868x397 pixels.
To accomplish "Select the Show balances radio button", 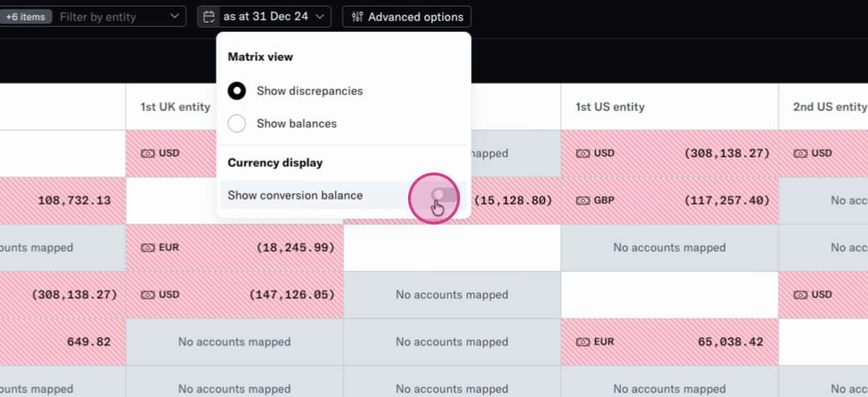I will click(x=237, y=123).
